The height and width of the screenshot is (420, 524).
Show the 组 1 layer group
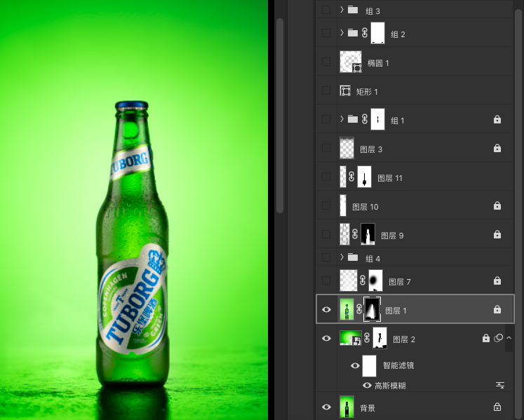click(x=326, y=119)
